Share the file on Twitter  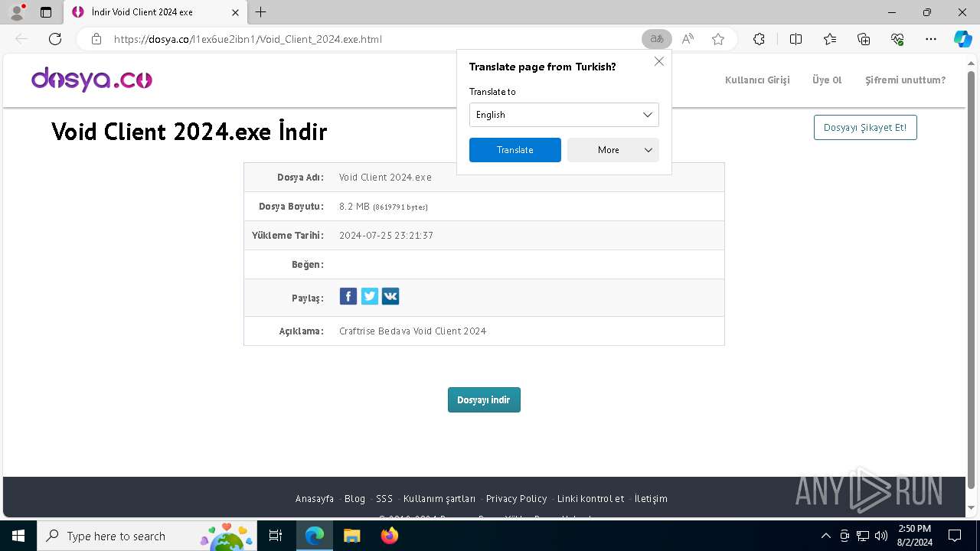[x=370, y=297]
